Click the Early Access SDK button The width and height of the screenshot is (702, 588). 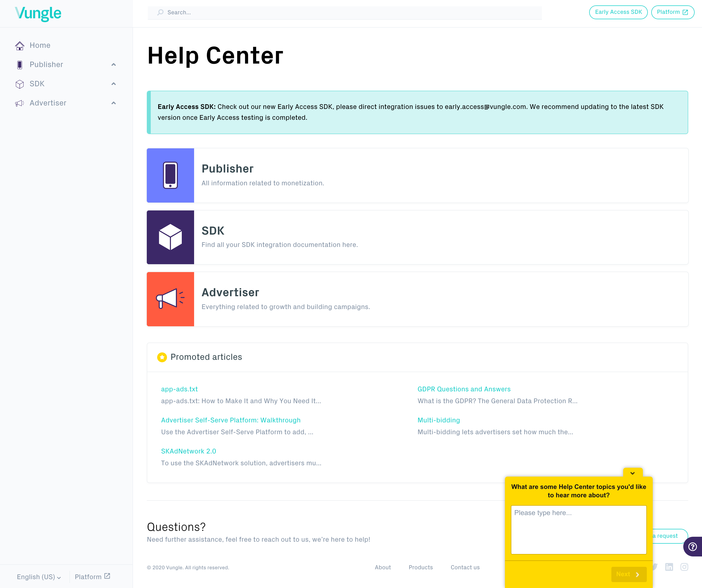coord(618,12)
